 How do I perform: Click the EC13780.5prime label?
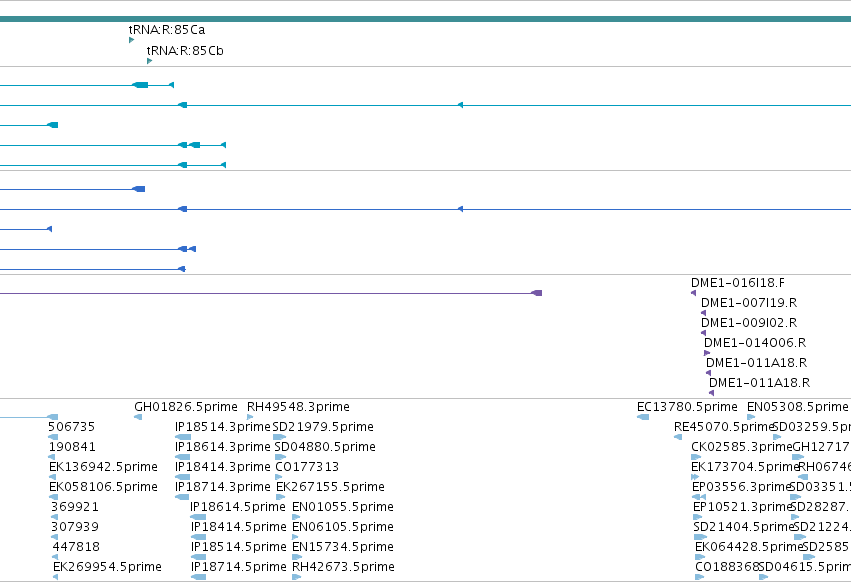click(687, 407)
